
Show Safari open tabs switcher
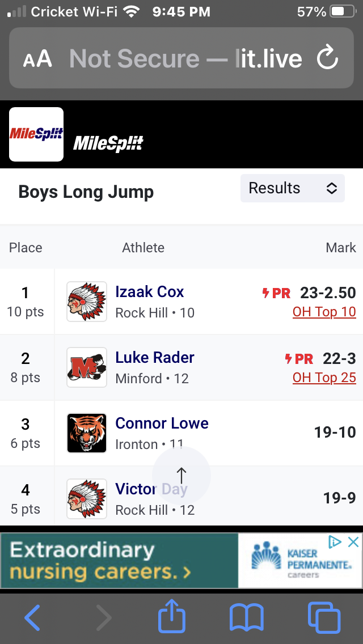coord(323,617)
